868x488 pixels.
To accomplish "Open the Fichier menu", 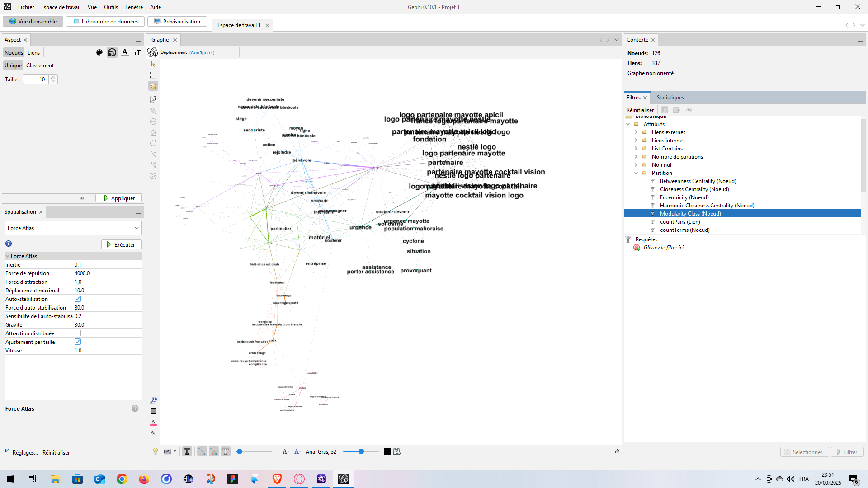I will [x=26, y=7].
